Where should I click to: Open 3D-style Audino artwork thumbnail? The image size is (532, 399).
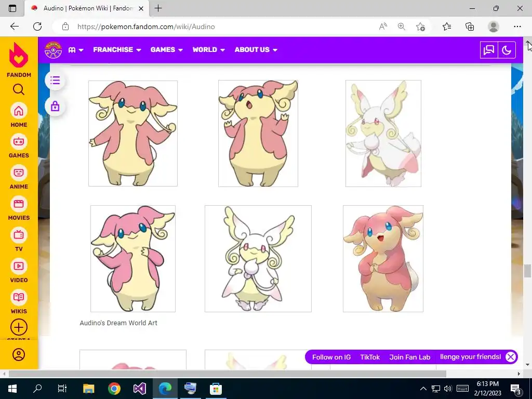tap(383, 259)
